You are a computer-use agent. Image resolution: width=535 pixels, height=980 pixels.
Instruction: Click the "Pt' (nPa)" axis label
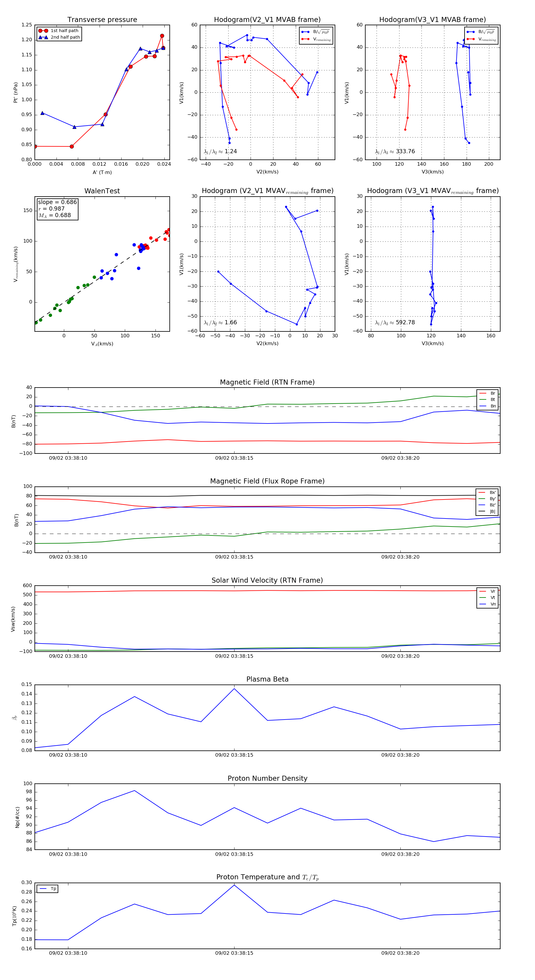(16, 92)
